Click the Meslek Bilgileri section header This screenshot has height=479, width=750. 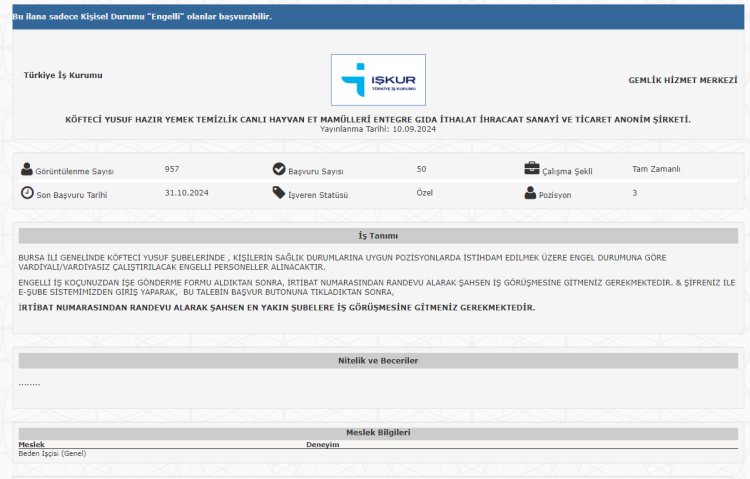click(378, 433)
